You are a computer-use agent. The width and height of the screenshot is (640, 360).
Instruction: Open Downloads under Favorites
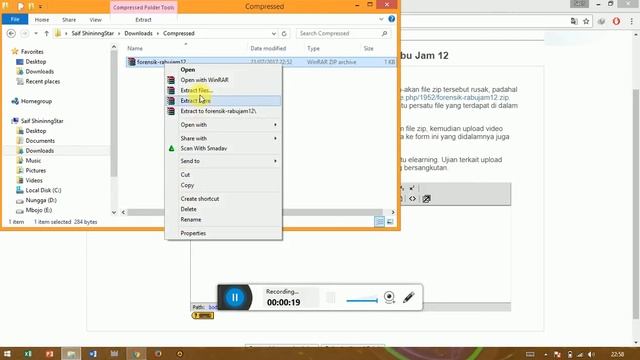coord(40,71)
